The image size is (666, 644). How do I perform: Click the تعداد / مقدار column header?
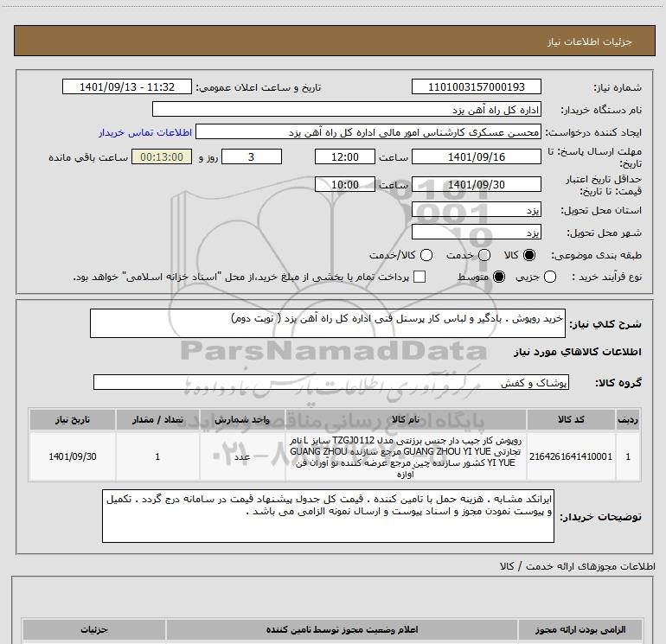pos(157,419)
